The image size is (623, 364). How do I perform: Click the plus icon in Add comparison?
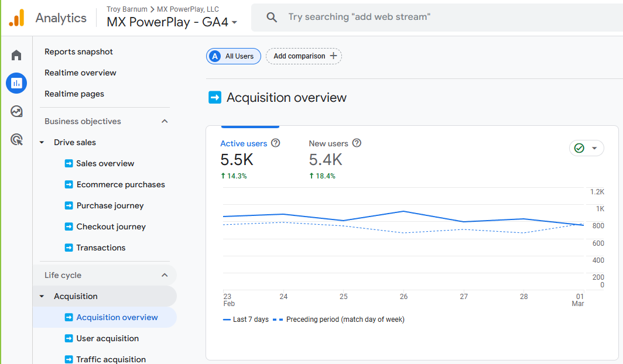tap(333, 56)
